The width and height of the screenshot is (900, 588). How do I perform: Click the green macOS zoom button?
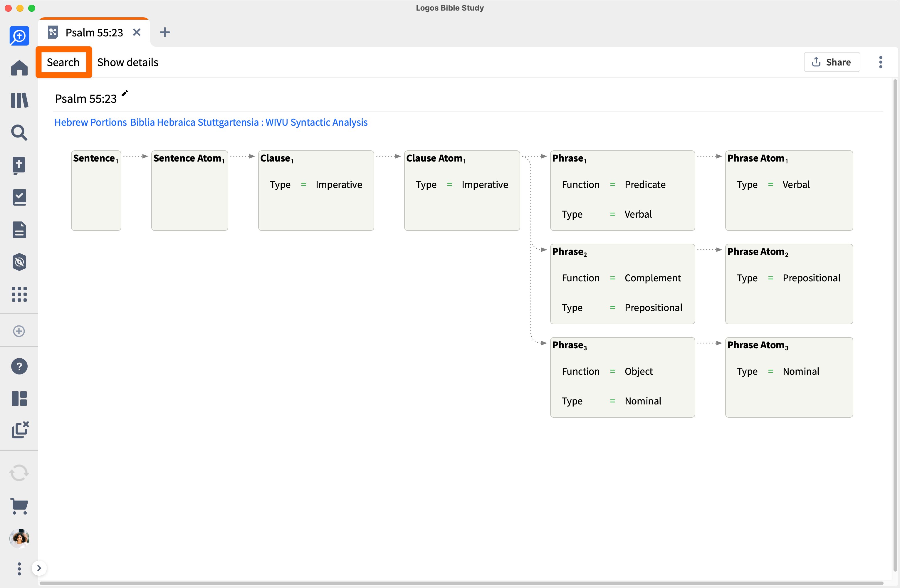coord(32,8)
